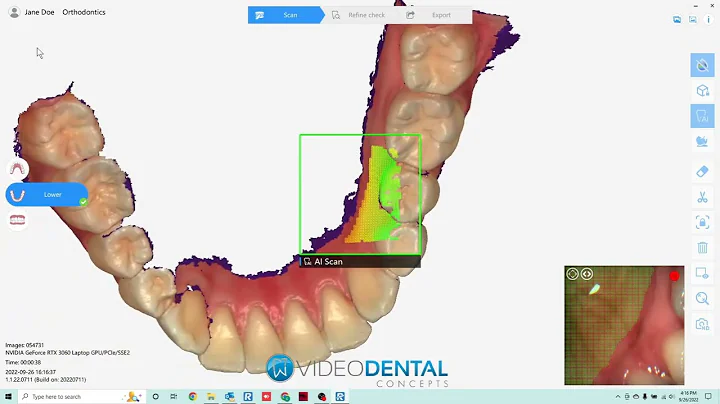This screenshot has width=720, height=404.
Task: Expand the system tray hidden icons chevron
Action: 618,397
